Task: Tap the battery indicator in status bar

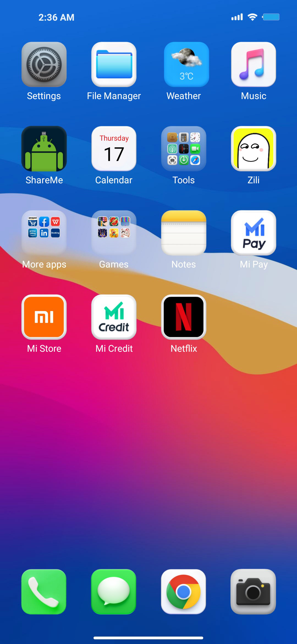Action: point(271,17)
